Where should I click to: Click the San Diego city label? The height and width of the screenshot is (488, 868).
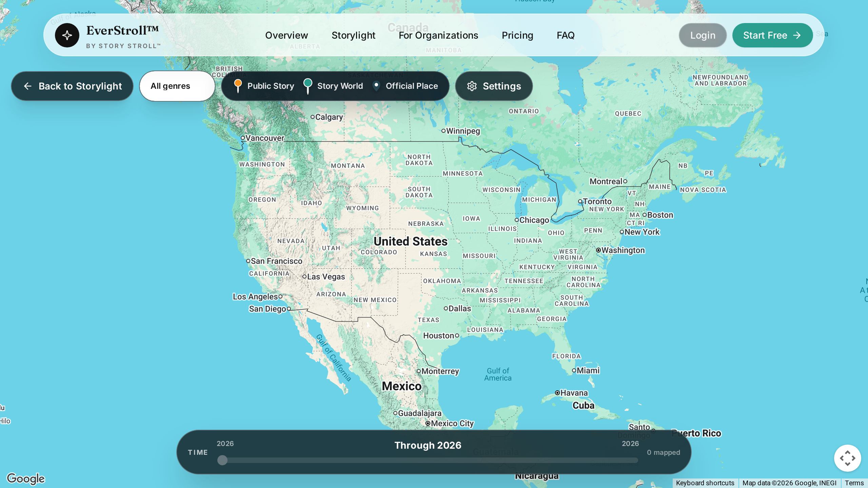(x=268, y=309)
